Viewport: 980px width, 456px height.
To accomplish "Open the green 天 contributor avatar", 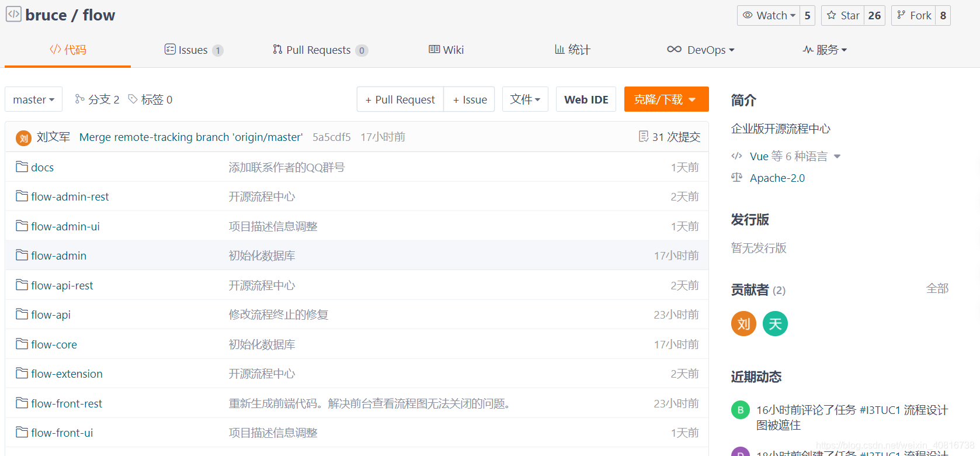I will click(775, 323).
